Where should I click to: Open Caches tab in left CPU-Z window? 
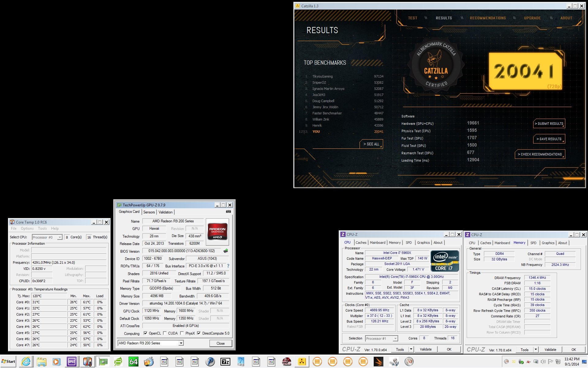click(x=361, y=243)
